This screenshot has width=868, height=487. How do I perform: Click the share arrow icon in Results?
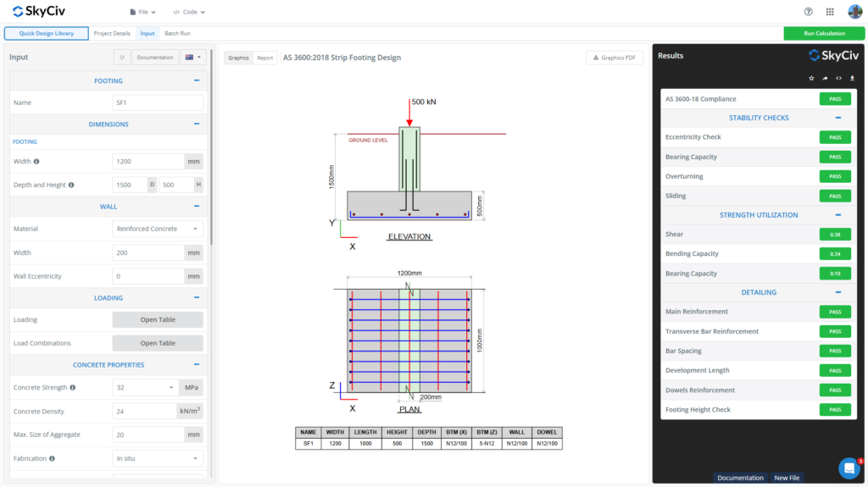[x=825, y=78]
